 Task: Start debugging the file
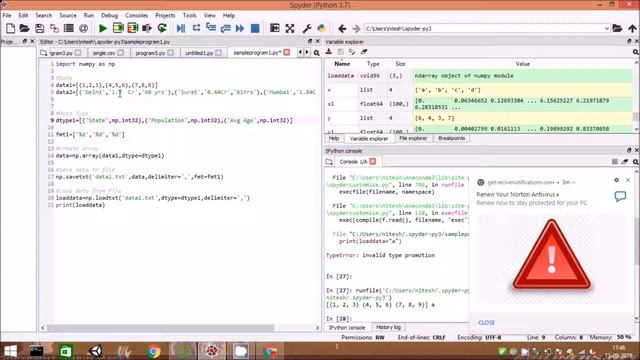pyautogui.click(x=181, y=28)
